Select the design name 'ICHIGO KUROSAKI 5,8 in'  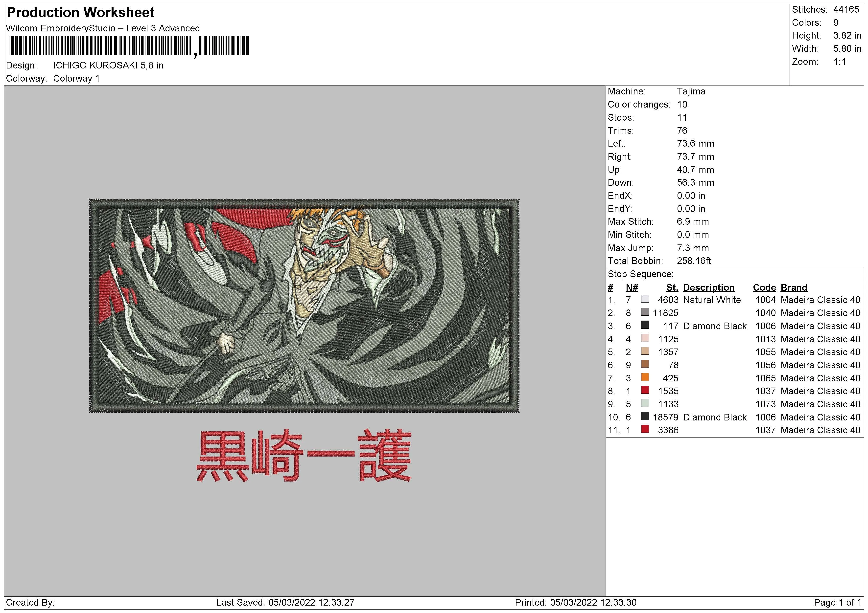tap(108, 65)
